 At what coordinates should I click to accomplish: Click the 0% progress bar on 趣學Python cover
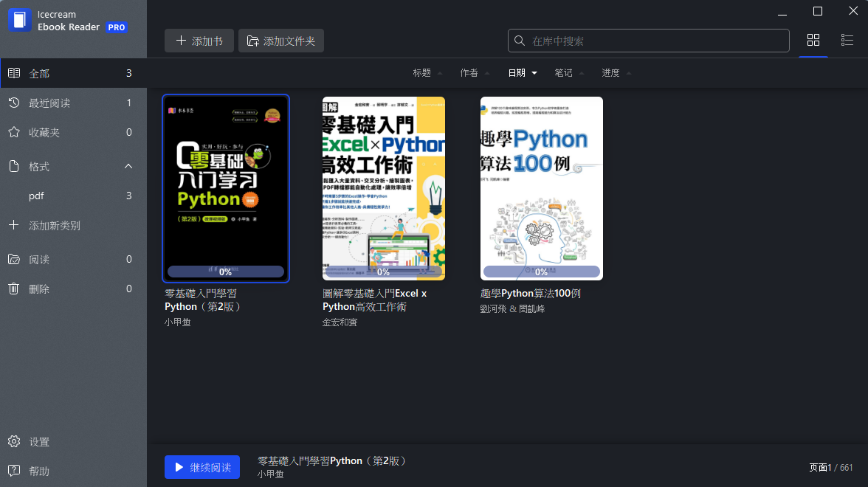pos(542,272)
